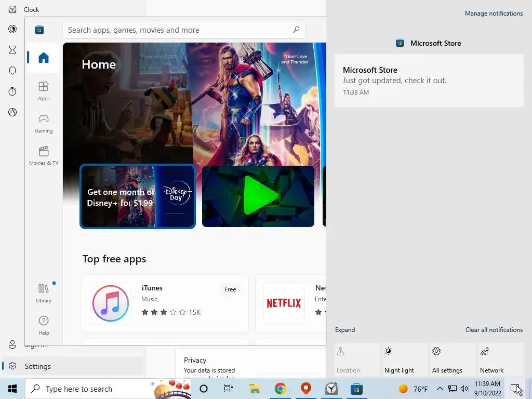Click the search magnifier icon in Store
Viewport: 532px width, 399px height.
pyautogui.click(x=296, y=30)
